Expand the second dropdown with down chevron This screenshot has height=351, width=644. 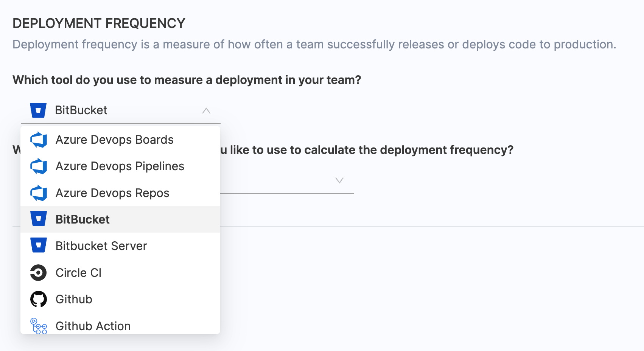[339, 180]
